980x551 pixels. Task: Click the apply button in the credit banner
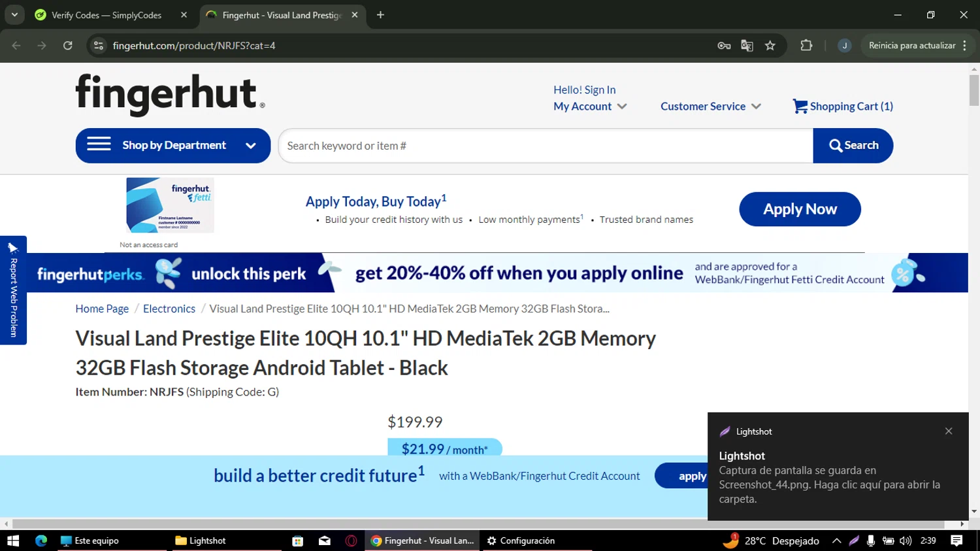(681, 476)
